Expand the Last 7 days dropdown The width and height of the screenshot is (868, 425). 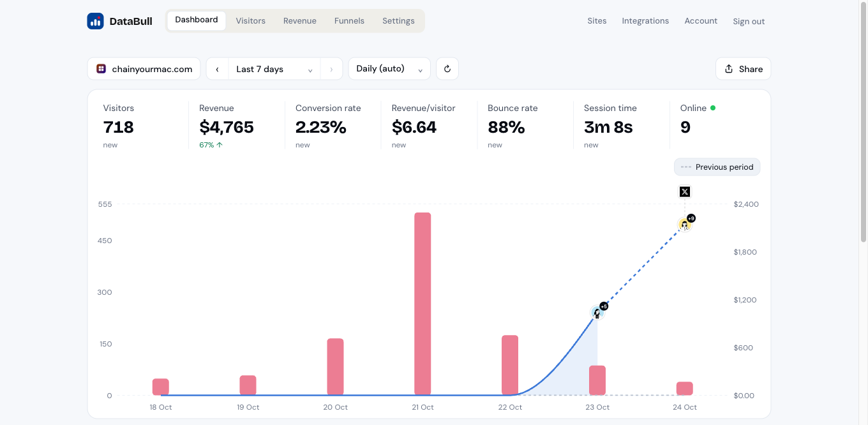[274, 69]
